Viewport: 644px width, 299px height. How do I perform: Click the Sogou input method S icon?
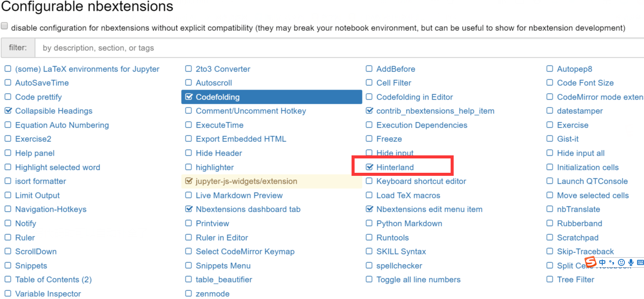click(591, 262)
